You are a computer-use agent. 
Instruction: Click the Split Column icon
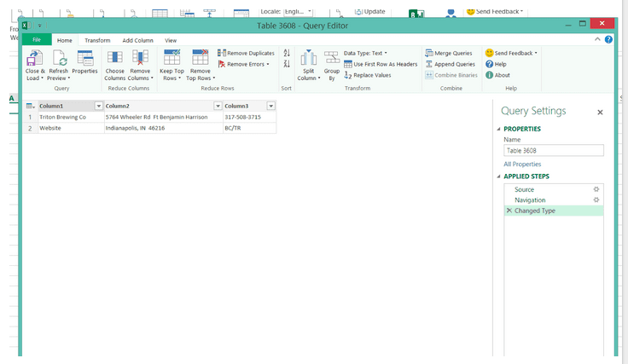click(x=308, y=59)
